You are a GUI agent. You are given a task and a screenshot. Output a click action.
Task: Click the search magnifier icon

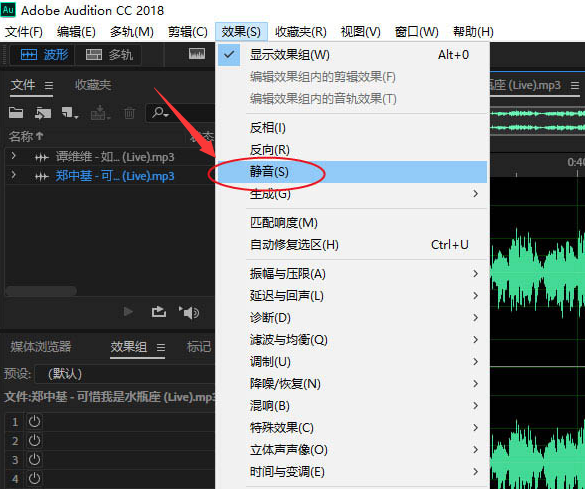pyautogui.click(x=160, y=112)
